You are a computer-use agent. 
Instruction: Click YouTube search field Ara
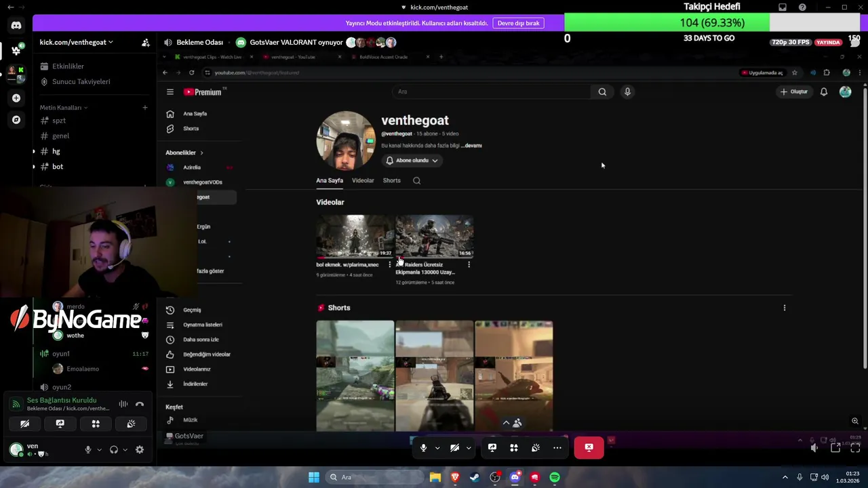492,91
